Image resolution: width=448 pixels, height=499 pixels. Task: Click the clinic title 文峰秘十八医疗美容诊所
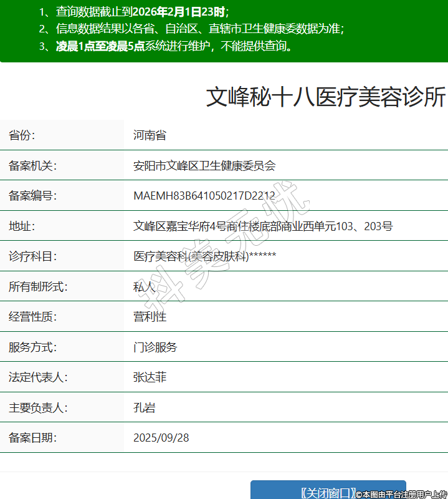tap(326, 98)
